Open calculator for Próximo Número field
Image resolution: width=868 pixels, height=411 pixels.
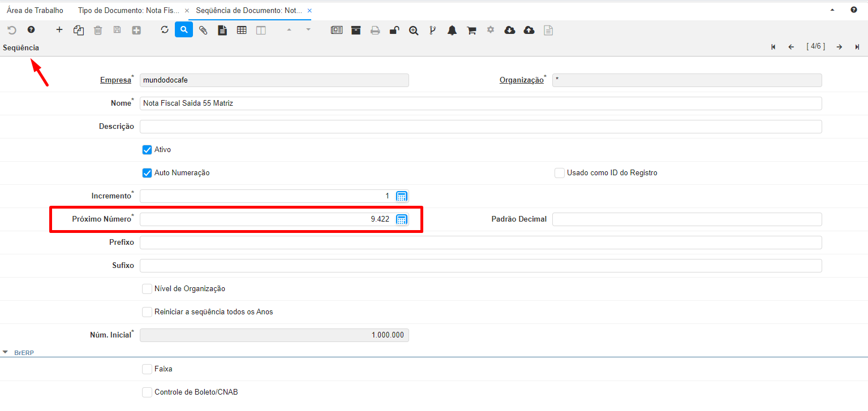[x=402, y=219]
